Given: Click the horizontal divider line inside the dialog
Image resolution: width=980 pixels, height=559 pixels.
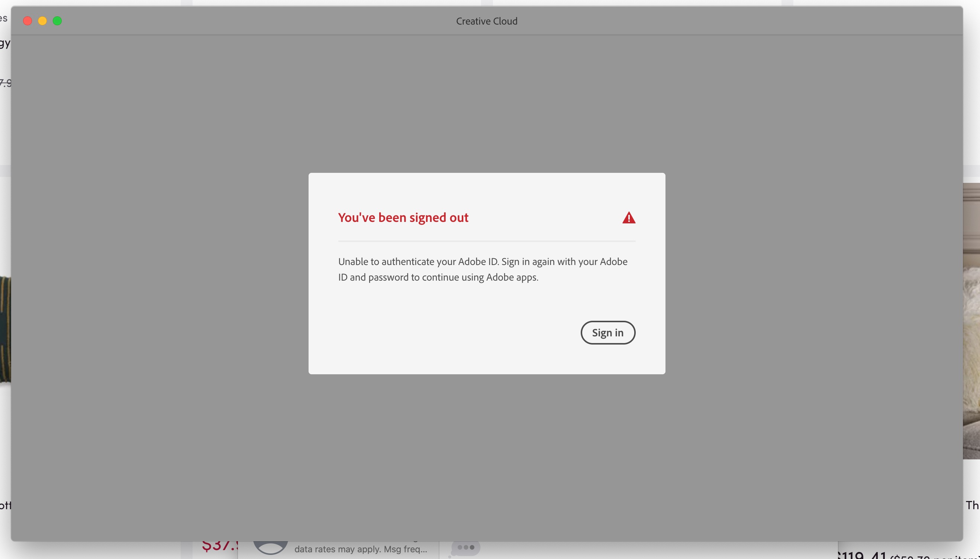Looking at the screenshot, I should pos(487,241).
